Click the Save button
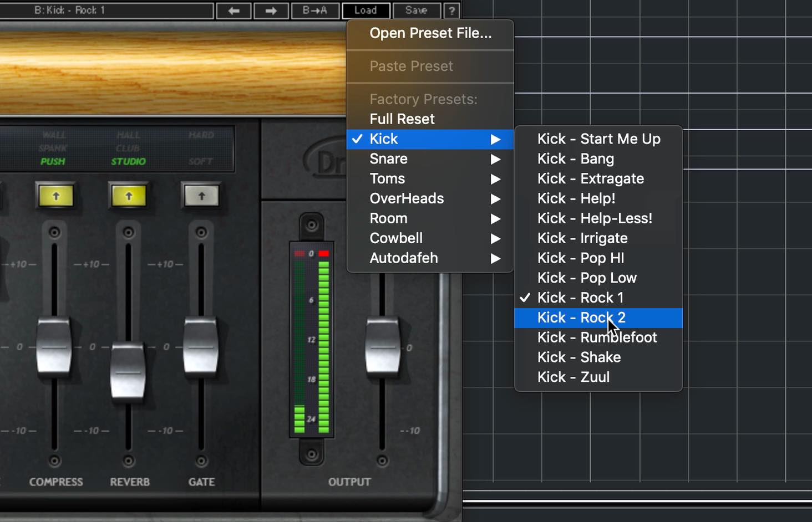The image size is (812, 522). pos(416,11)
